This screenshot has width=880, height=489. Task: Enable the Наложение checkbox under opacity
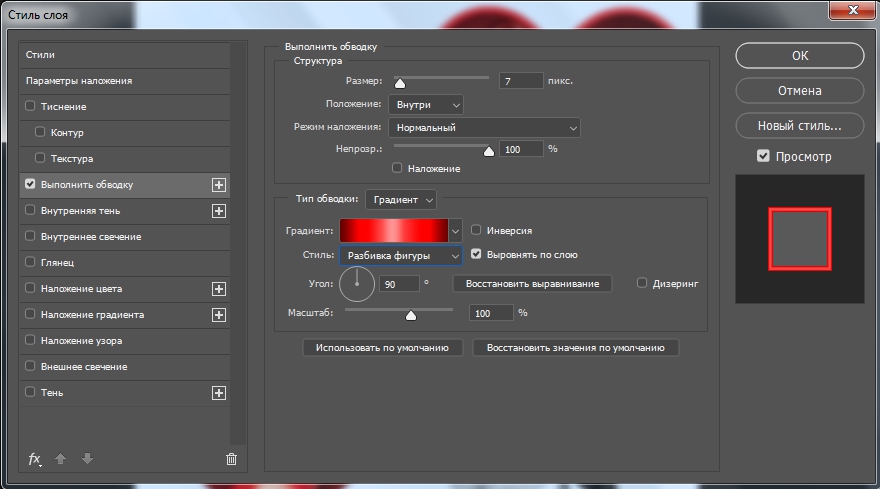[x=397, y=168]
